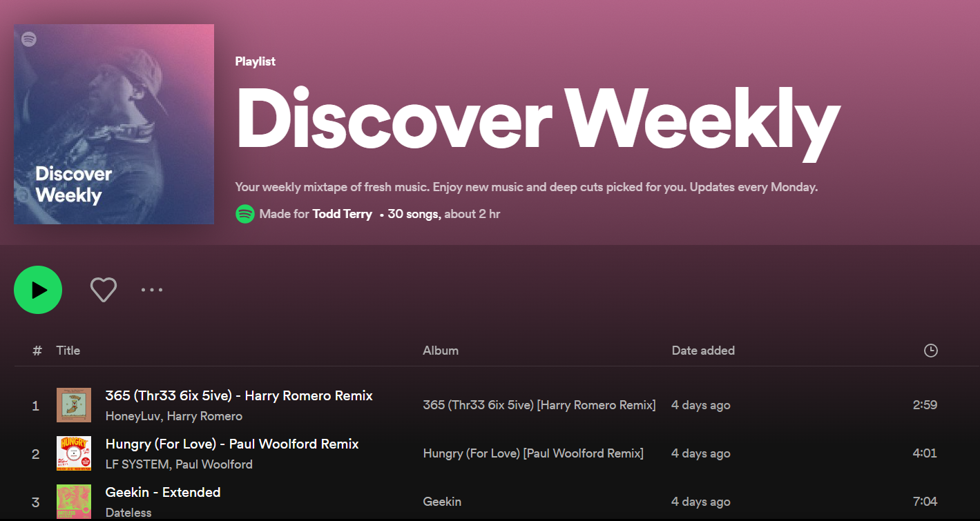Viewport: 980px width, 521px height.
Task: Open the Hungry (For Love) [Paul Woolford Remix] album link
Action: tap(533, 453)
